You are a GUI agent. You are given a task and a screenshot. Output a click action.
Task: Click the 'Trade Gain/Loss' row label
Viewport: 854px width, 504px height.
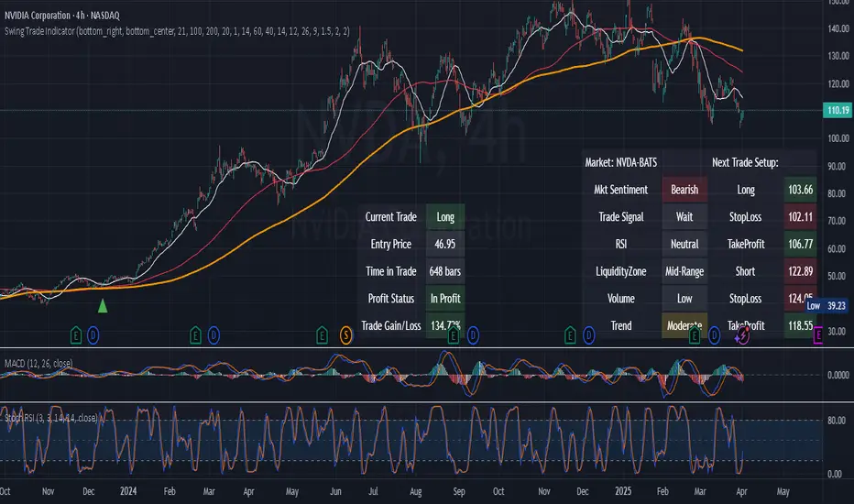[x=391, y=326]
